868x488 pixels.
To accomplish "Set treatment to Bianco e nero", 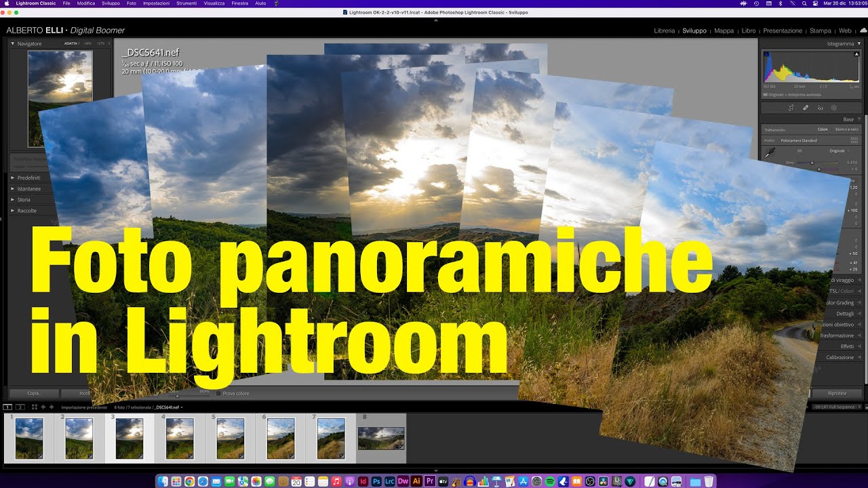I will [x=847, y=129].
